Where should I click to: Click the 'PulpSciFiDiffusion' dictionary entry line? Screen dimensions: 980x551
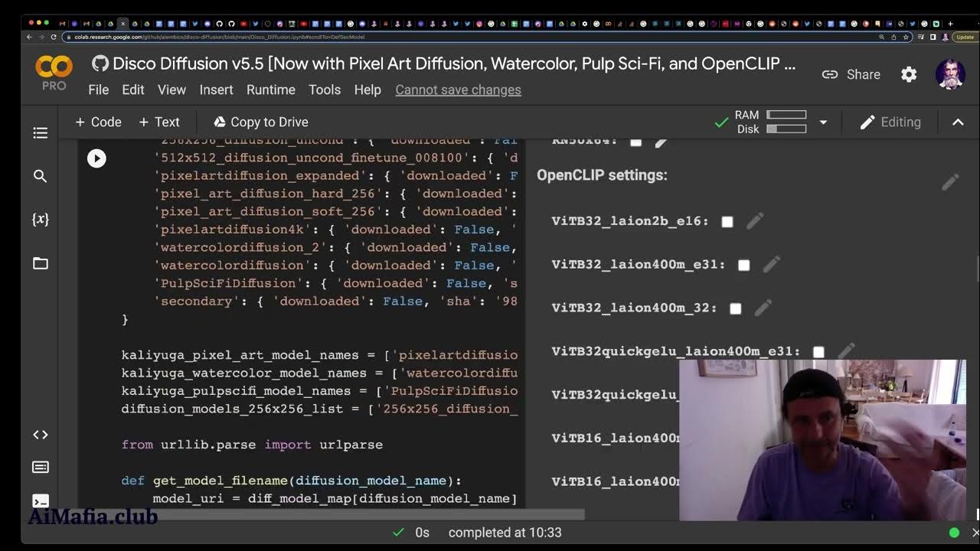(x=336, y=283)
